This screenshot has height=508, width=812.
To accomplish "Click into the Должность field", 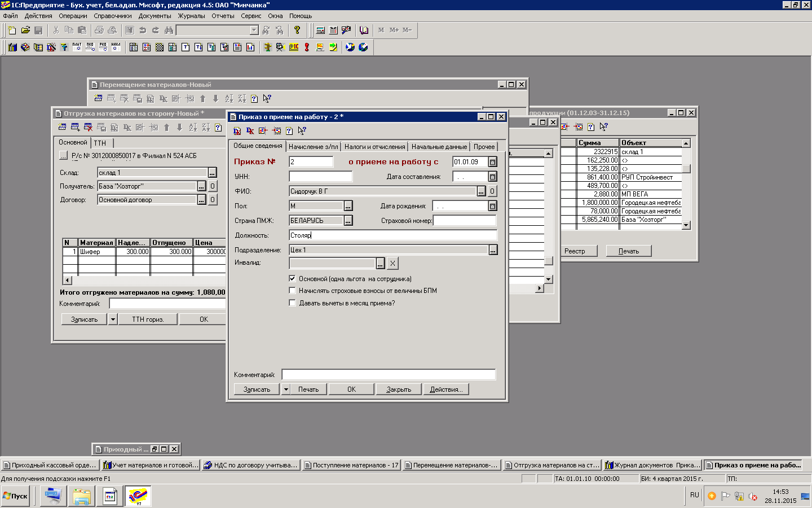I will pos(393,235).
